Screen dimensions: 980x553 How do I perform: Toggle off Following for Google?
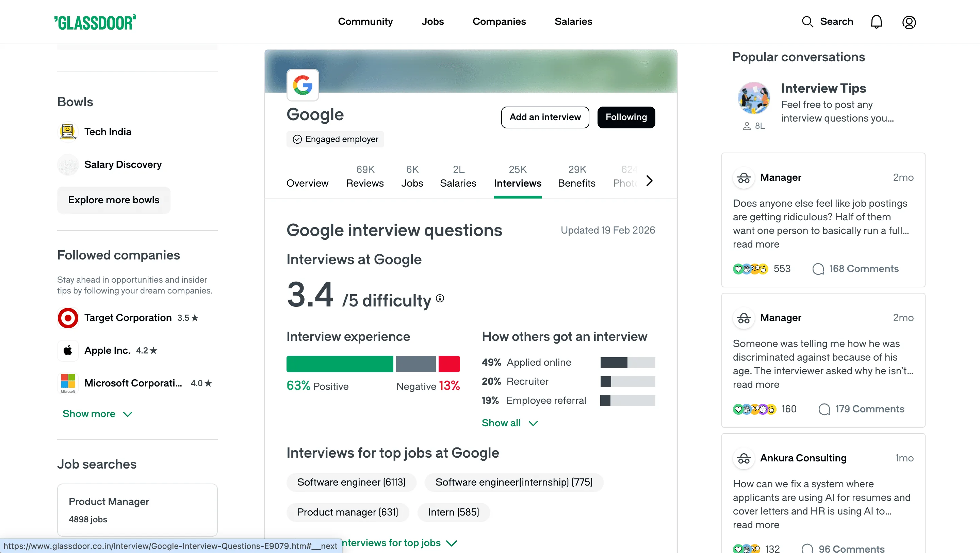click(x=626, y=117)
